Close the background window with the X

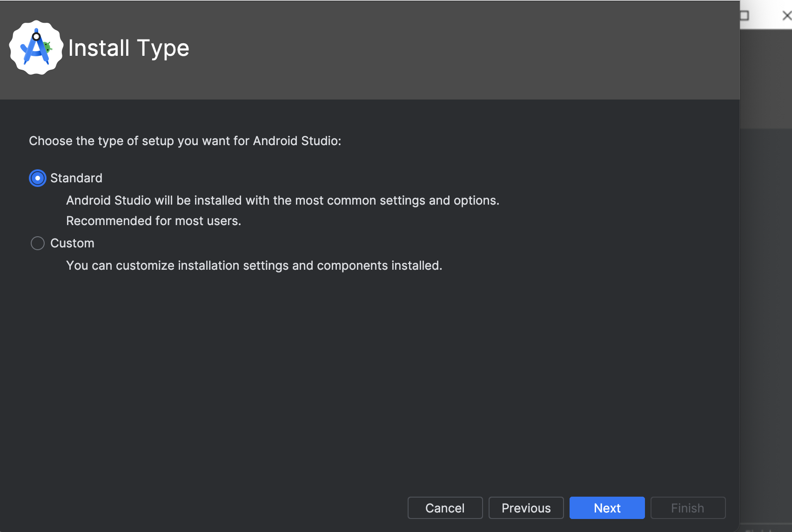click(786, 16)
